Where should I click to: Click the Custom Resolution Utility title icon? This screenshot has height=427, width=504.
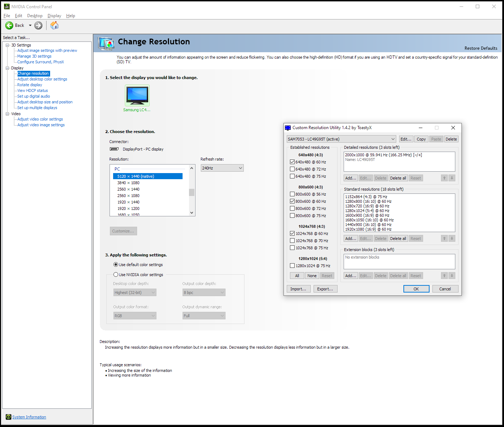click(288, 128)
